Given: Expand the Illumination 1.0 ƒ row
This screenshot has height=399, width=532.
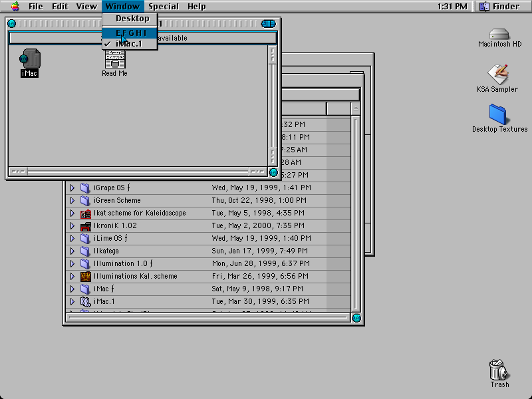Looking at the screenshot, I should pyautogui.click(x=72, y=263).
